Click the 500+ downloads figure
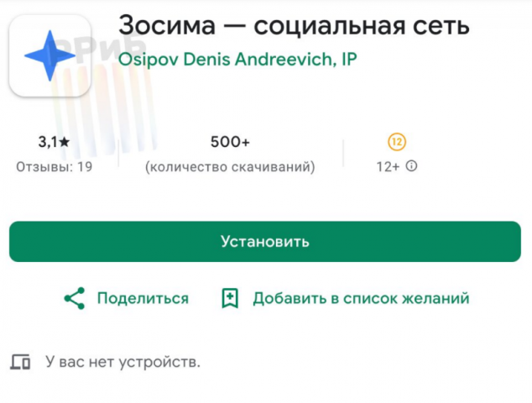 (x=230, y=142)
